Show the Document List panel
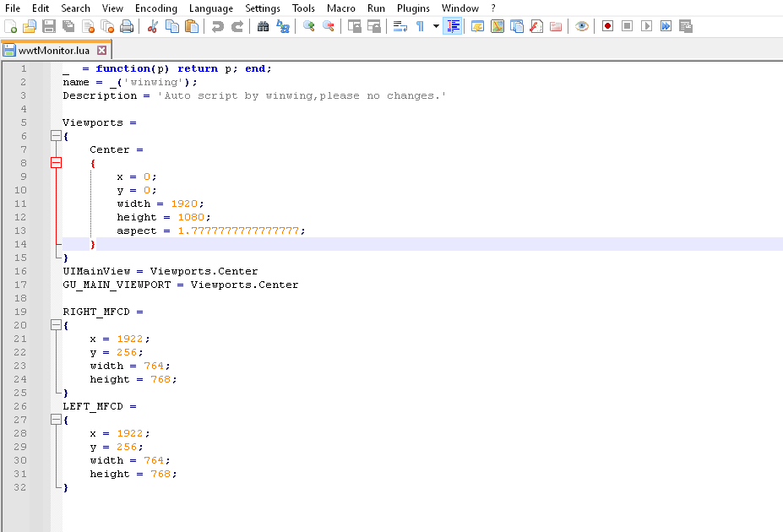Screen dimensions: 783x532 517,26
